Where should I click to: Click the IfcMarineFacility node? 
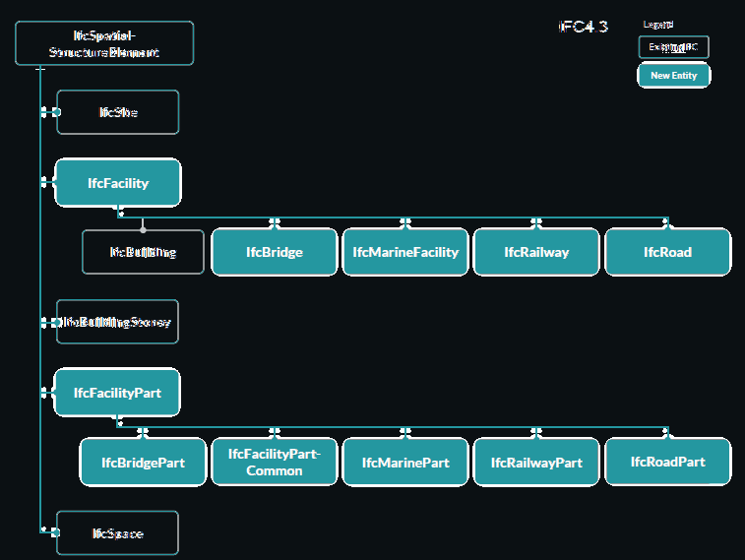pyautogui.click(x=405, y=252)
